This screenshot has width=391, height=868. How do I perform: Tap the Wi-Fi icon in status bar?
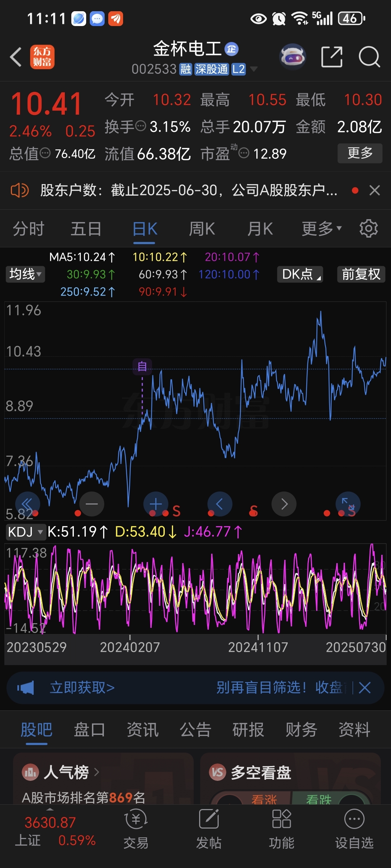pyautogui.click(x=300, y=18)
